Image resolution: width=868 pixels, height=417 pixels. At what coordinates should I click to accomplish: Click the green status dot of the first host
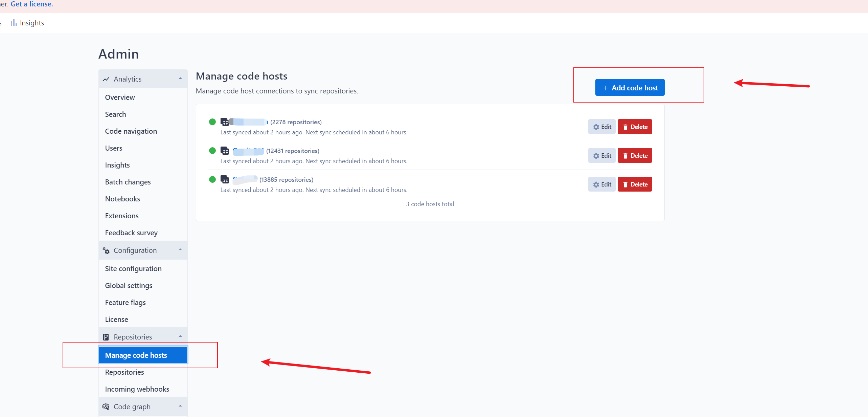click(x=212, y=122)
